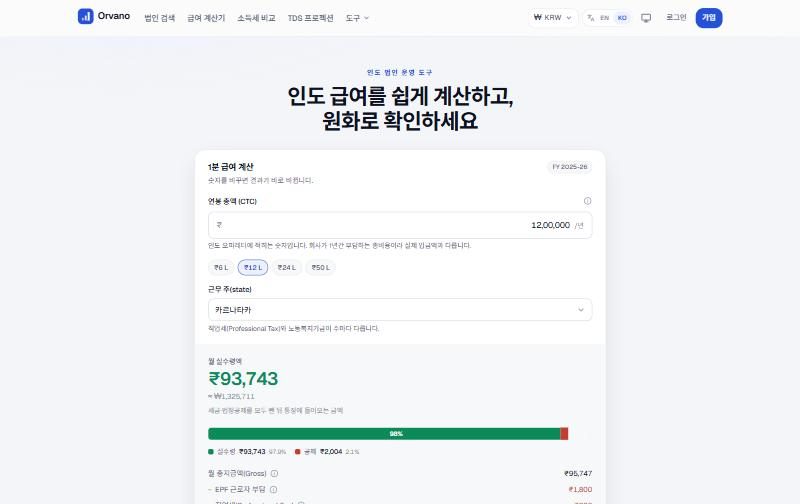The width and height of the screenshot is (800, 504).
Task: Click the translate icon in language switcher
Action: tap(590, 18)
